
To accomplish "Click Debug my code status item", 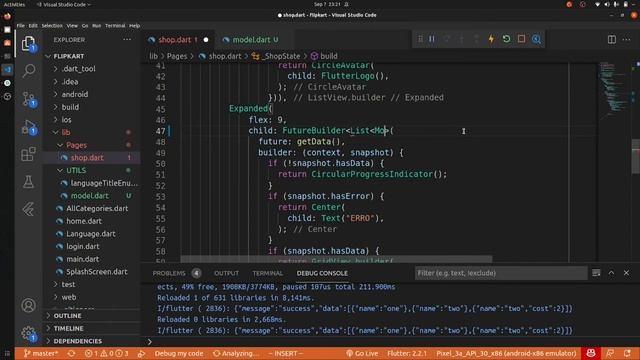I will 179,353.
